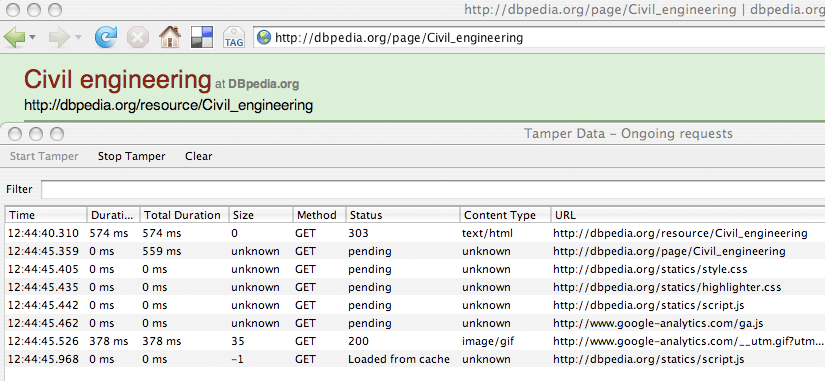Select the 303 Civil_engineering resource request row
Image resolution: width=825 pixels, height=381 pixels.
(415, 233)
